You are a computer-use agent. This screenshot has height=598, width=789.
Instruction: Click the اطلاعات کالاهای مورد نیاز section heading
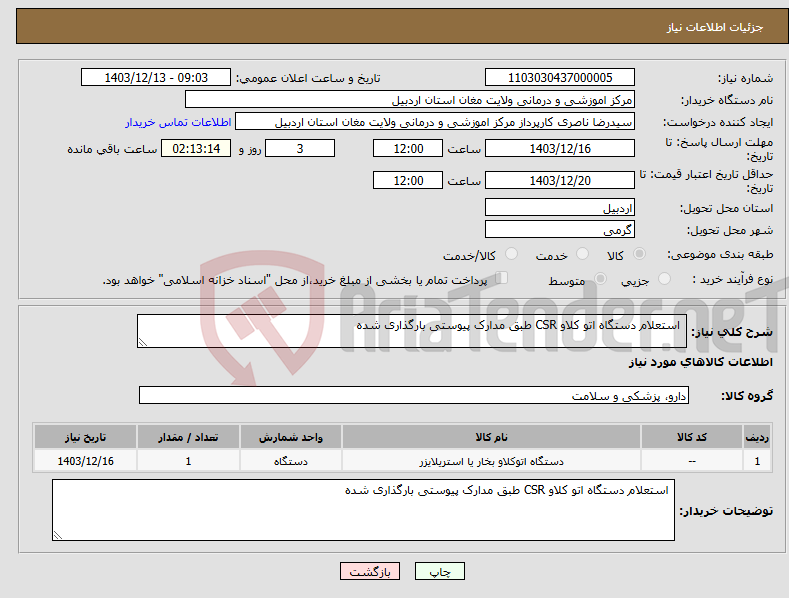click(x=700, y=362)
